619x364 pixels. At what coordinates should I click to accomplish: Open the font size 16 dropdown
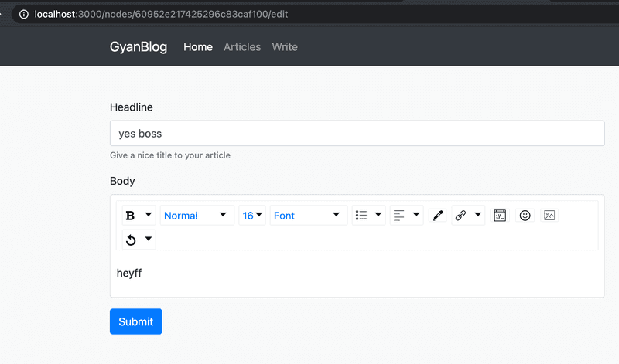[252, 216]
